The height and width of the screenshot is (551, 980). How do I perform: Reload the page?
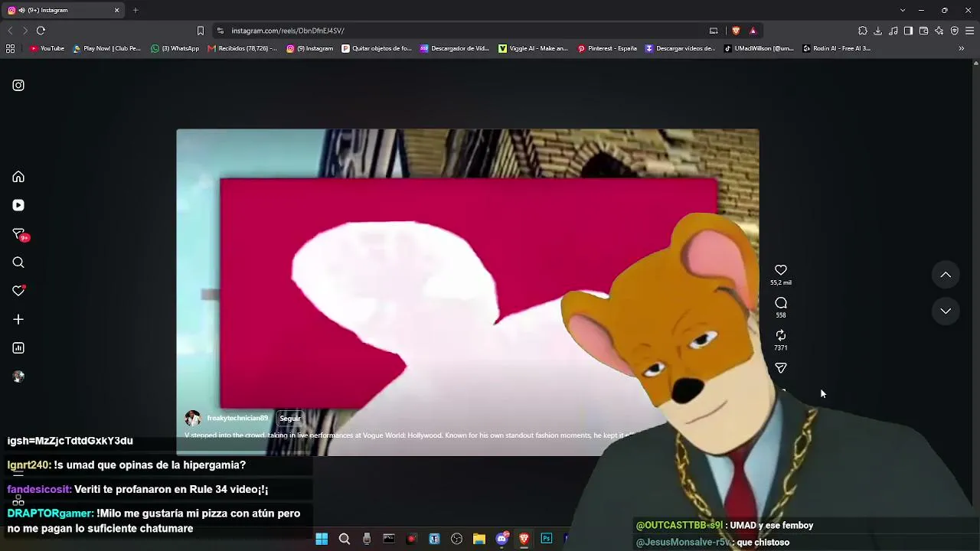pos(41,31)
